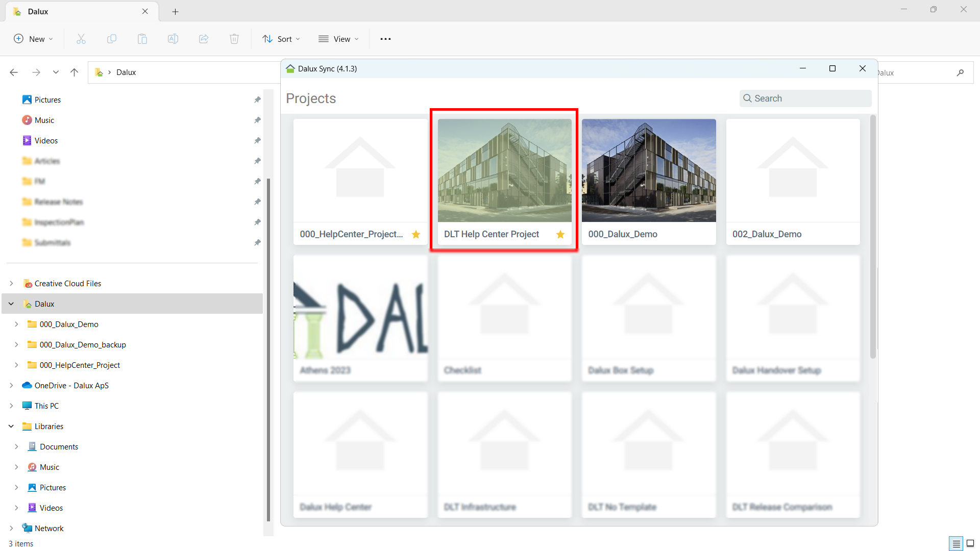Go up one folder level arrow

74,72
